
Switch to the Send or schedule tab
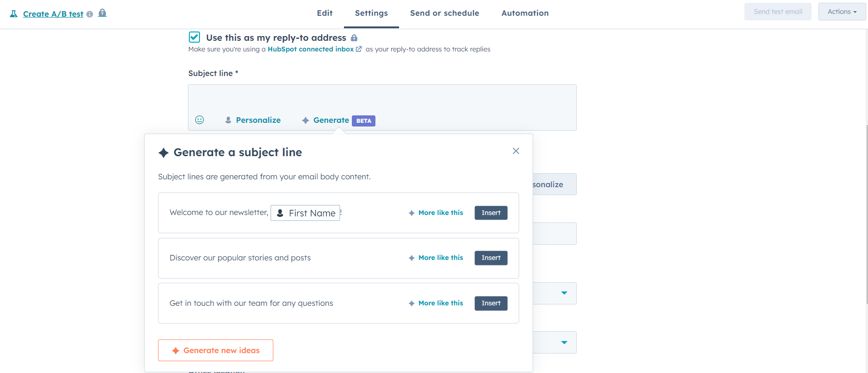tap(444, 13)
